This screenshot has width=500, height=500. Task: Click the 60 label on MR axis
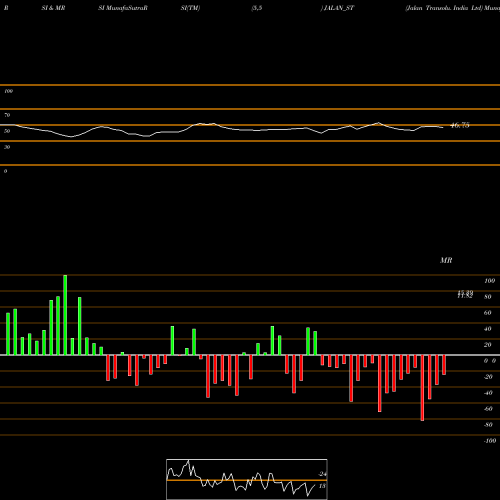tap(488, 313)
